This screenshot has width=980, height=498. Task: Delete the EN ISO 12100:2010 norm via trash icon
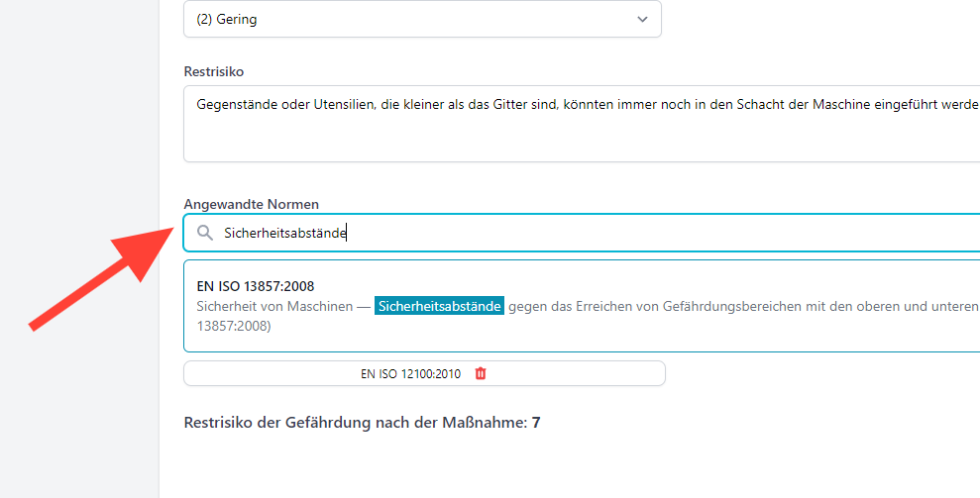click(480, 373)
